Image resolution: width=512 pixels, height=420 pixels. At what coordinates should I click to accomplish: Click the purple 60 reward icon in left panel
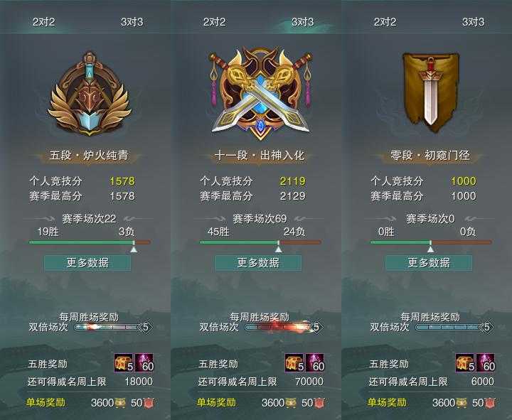click(144, 363)
